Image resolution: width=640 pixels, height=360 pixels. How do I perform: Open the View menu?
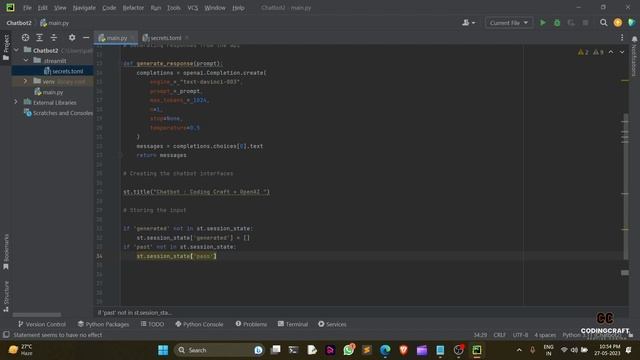click(x=60, y=8)
